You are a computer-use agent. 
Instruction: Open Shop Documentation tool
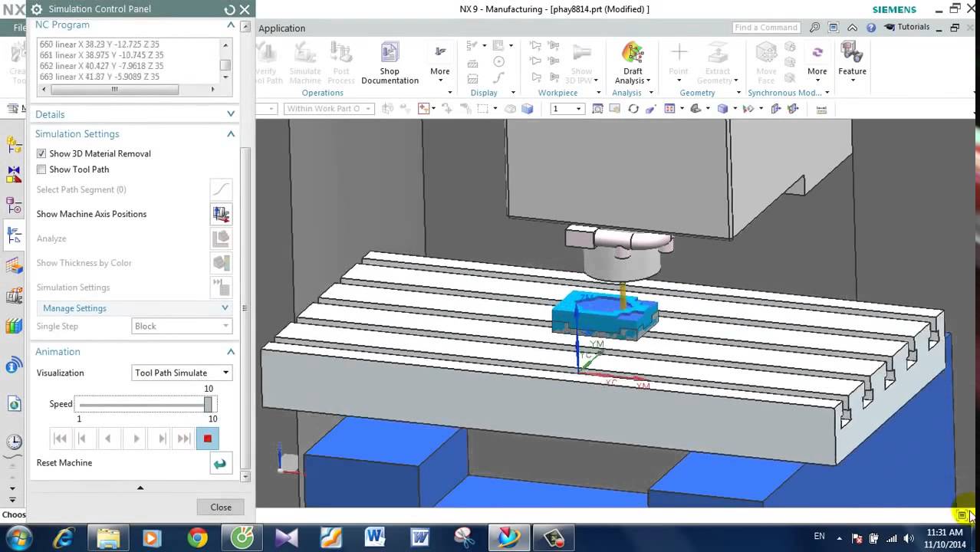390,64
